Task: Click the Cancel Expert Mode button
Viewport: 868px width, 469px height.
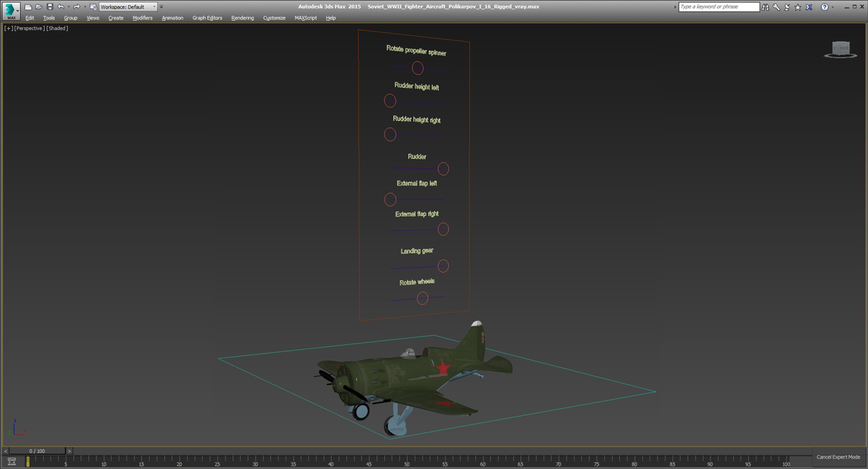Action: [838, 457]
